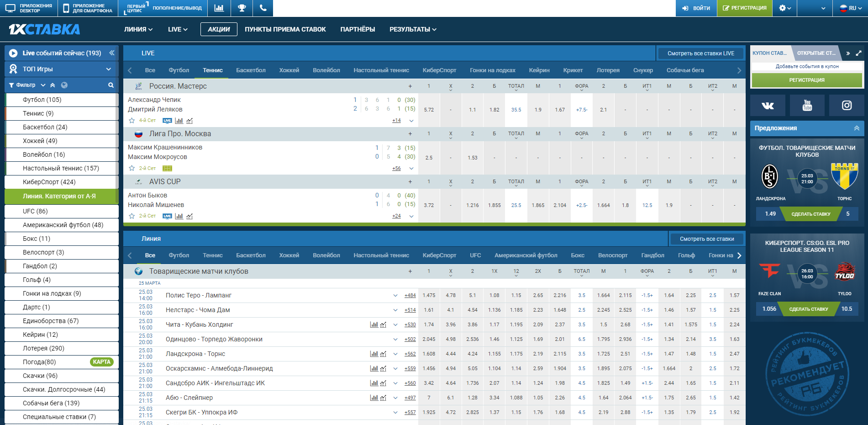Click the Войти login button

[696, 8]
